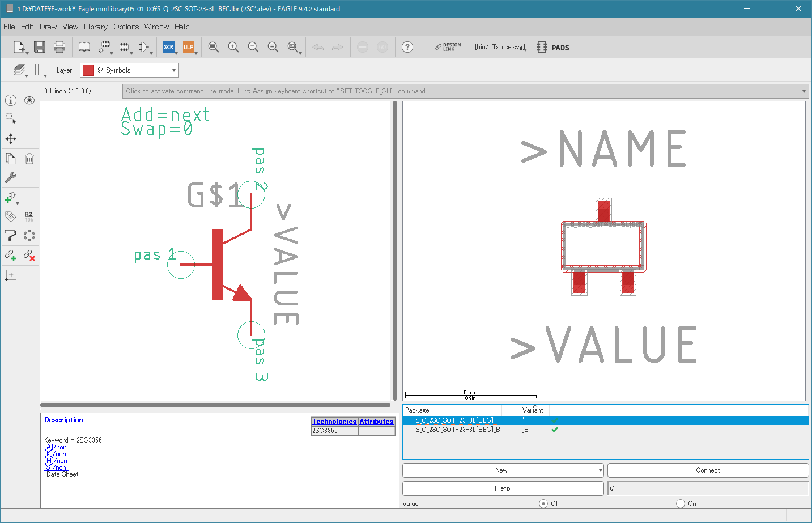
Task: Open the Grid settings icon
Action: click(38, 70)
